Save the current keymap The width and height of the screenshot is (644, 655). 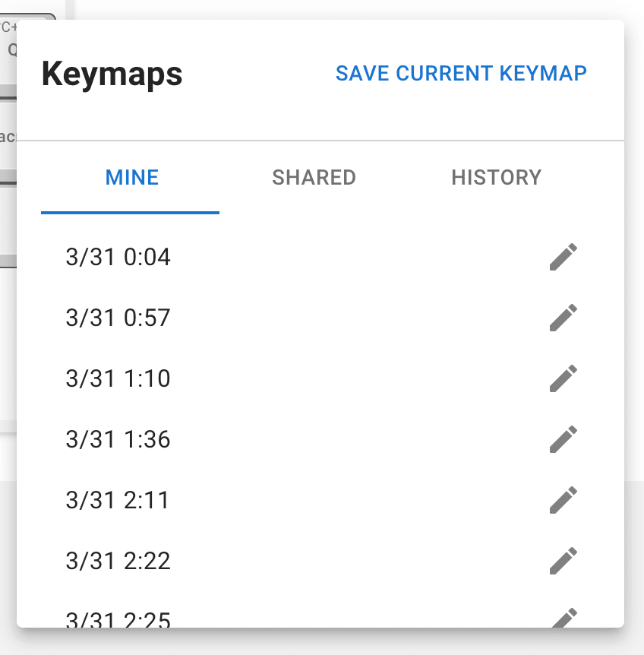pos(461,74)
